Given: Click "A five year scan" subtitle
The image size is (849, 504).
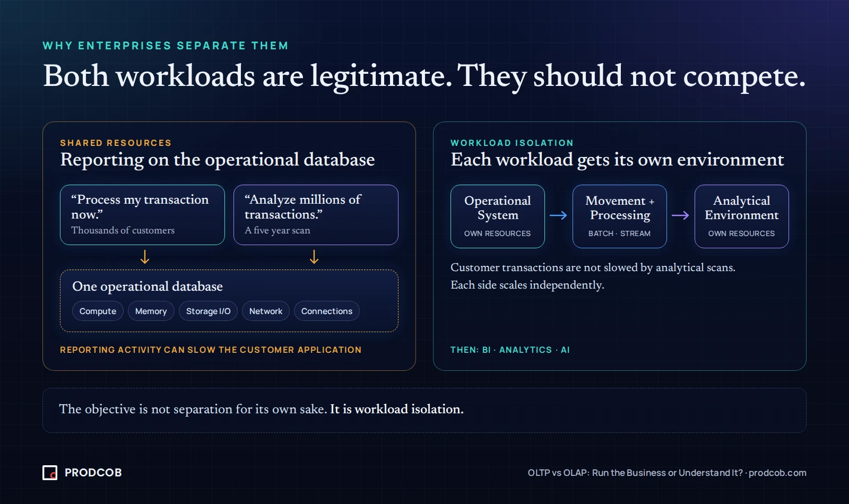Looking at the screenshot, I should click(278, 230).
